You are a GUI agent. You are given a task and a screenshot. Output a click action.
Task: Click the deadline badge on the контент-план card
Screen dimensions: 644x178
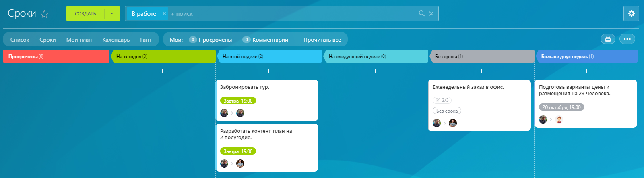pyautogui.click(x=238, y=151)
